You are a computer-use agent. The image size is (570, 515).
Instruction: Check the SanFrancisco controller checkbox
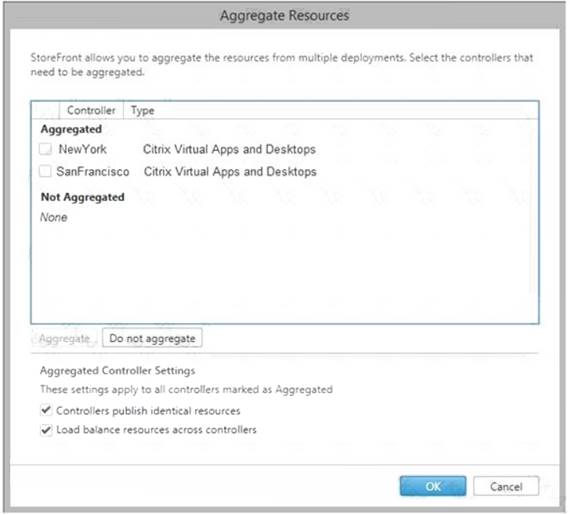[x=45, y=171]
